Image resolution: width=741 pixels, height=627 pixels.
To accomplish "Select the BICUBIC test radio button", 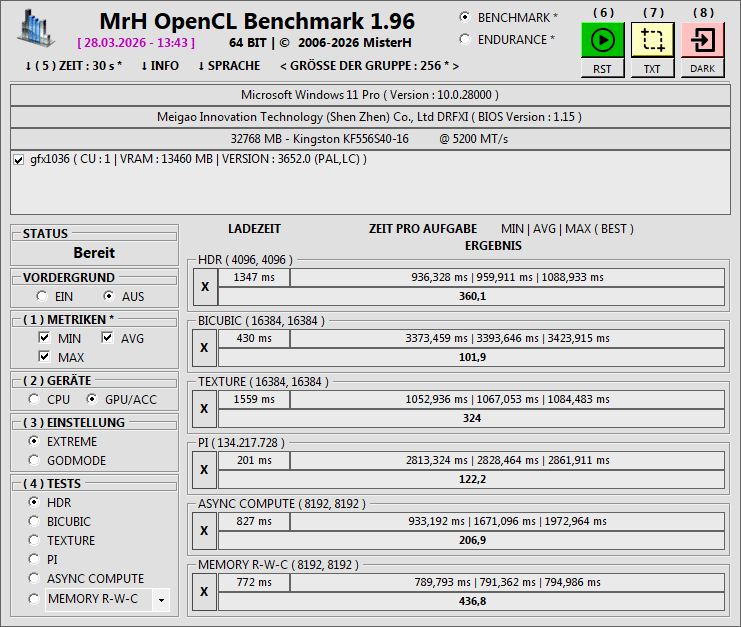I will 34,521.
